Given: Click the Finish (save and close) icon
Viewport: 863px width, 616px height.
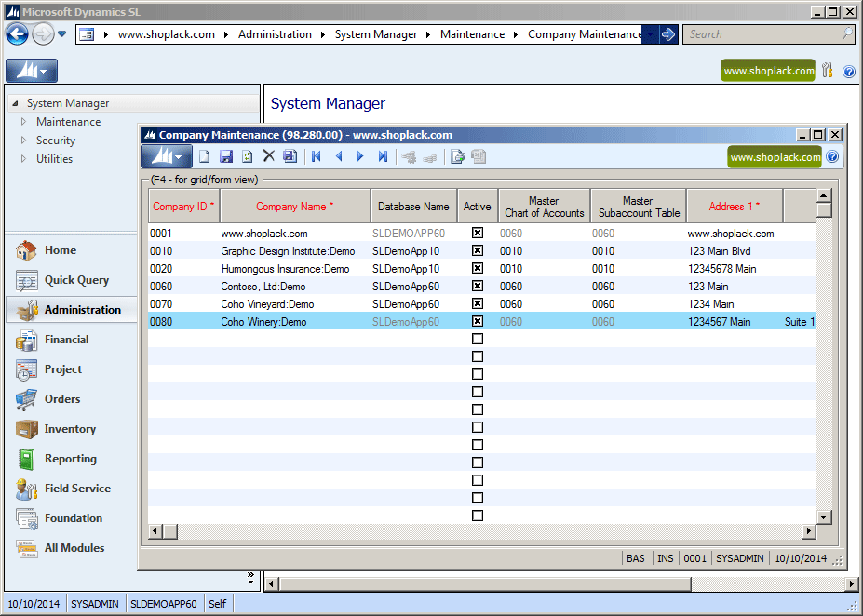Looking at the screenshot, I should pos(290,156).
